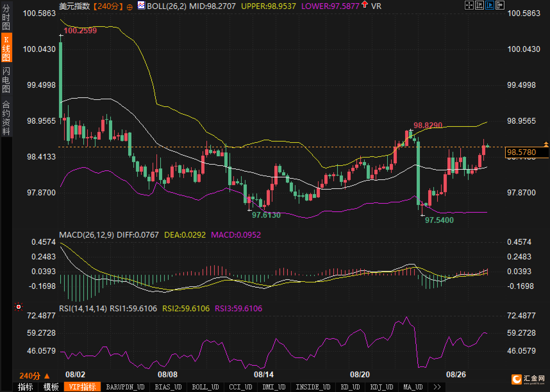
Task: Select the INSIDE_UD indicator
Action: click(x=313, y=387)
